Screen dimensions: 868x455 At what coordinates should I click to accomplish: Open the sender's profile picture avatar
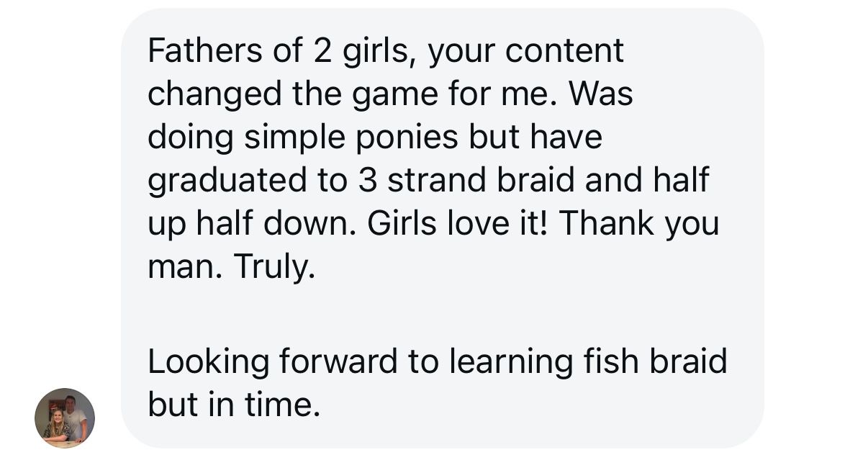point(65,418)
